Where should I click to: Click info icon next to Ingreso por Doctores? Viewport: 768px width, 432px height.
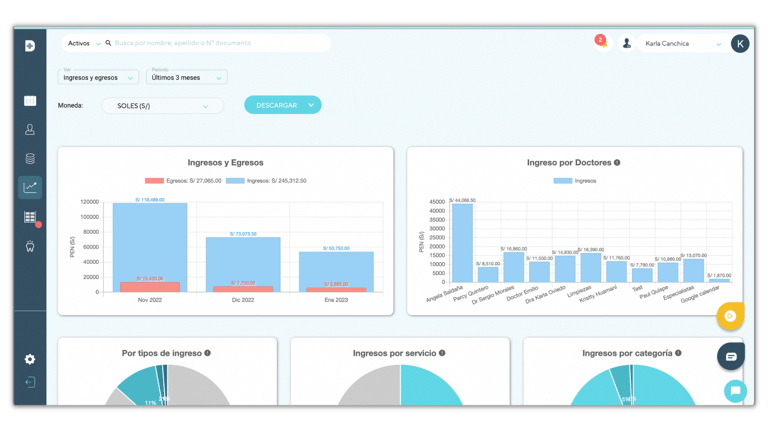[x=617, y=163]
